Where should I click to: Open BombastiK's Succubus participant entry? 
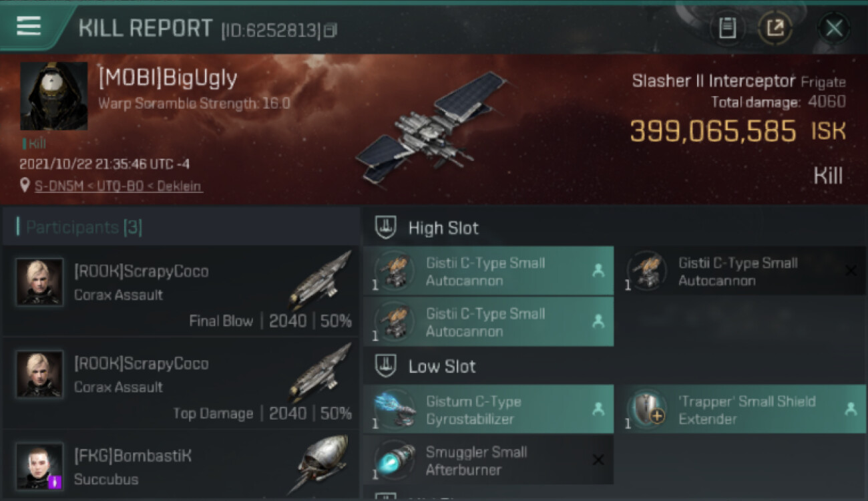pos(180,465)
